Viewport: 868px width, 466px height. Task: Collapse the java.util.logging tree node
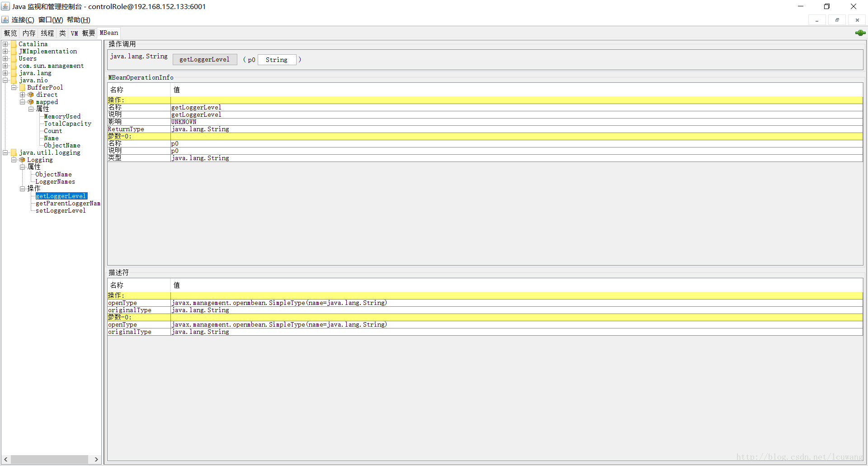coord(5,152)
